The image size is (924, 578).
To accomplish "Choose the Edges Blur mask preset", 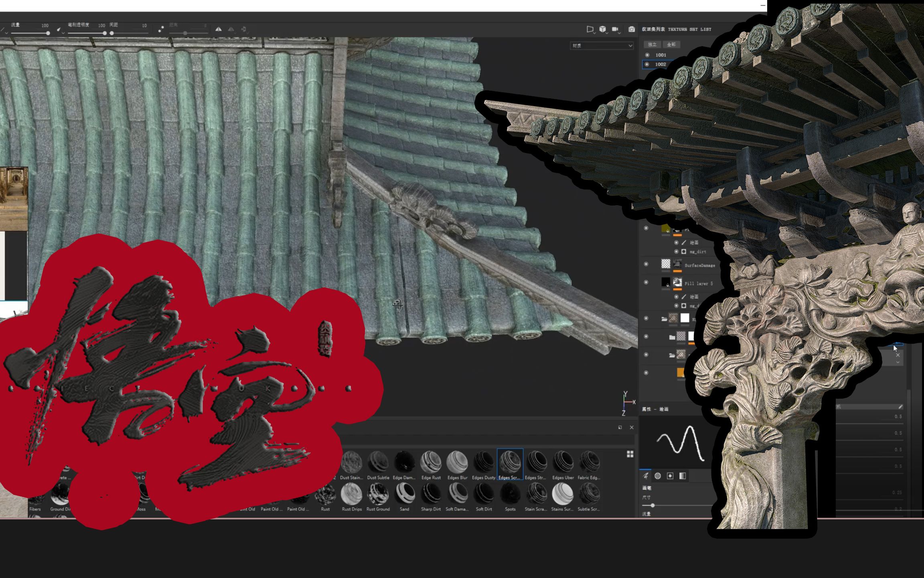I will 457,464.
